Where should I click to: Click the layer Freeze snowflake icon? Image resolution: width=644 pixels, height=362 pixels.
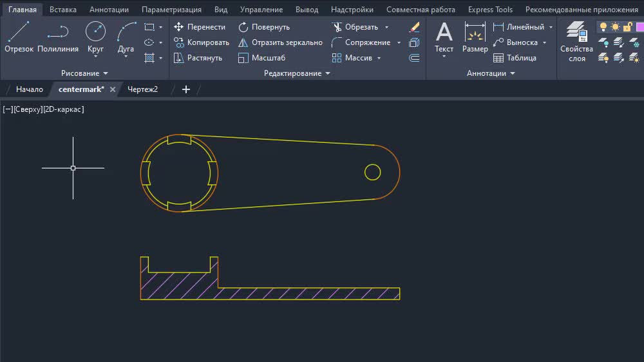[x=634, y=43]
